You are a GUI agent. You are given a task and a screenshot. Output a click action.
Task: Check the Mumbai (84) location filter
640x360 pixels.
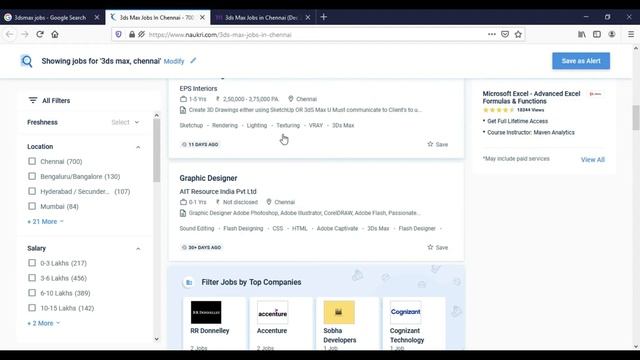click(32, 206)
